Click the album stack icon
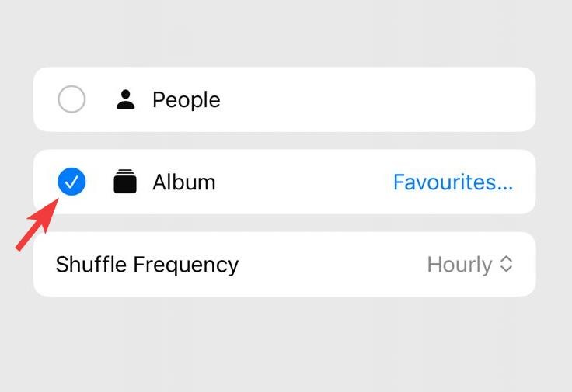The height and width of the screenshot is (392, 572). 125,182
